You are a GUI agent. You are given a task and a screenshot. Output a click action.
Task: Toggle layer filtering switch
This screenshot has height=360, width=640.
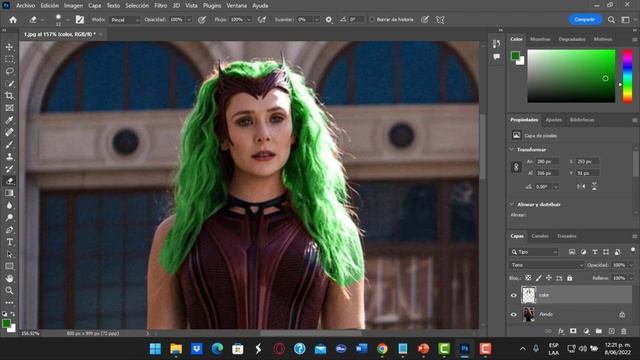[633, 250]
